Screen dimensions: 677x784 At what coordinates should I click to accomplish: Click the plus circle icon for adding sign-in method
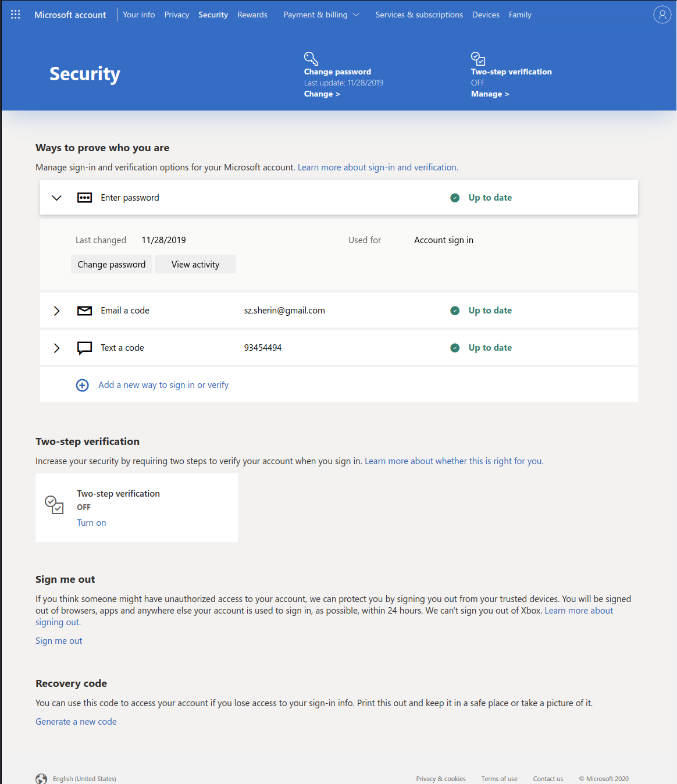point(83,385)
